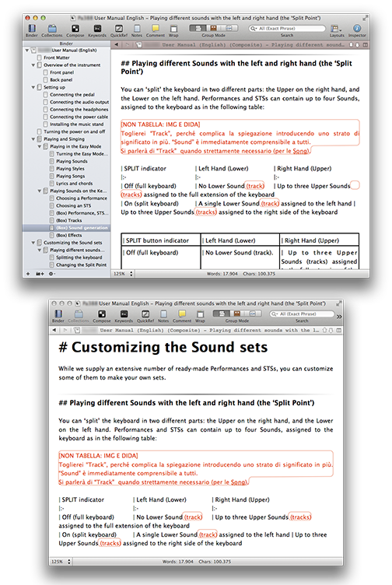Select Connecting the headphones document

[x=79, y=110]
